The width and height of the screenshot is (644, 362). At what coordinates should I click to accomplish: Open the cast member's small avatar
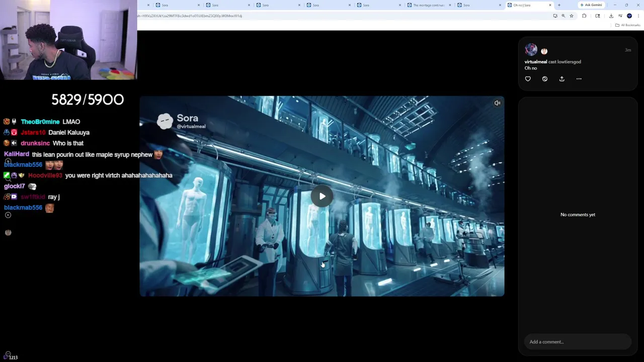point(544,51)
